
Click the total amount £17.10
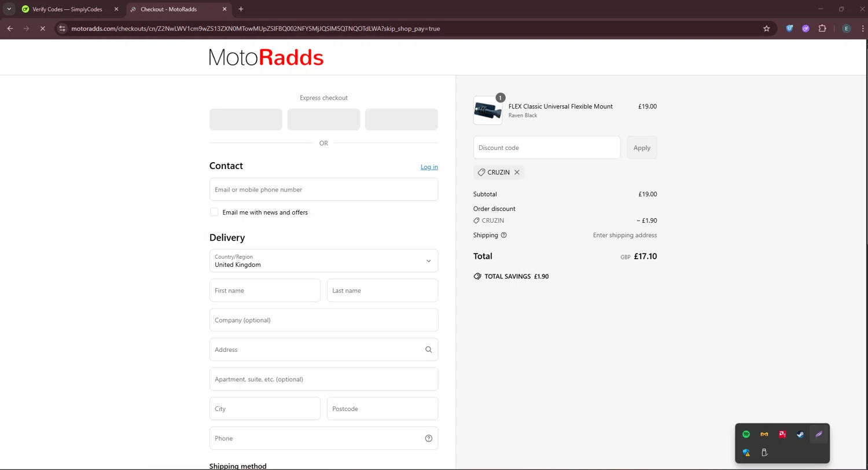click(645, 256)
